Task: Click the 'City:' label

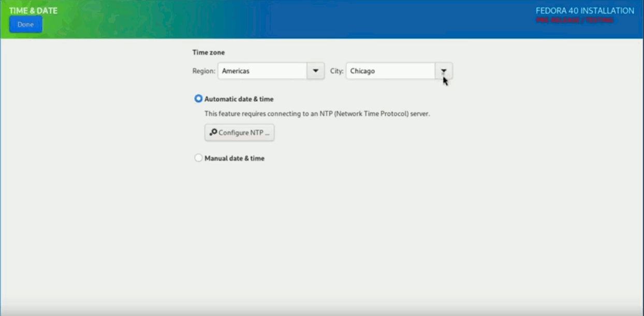Action: point(336,71)
